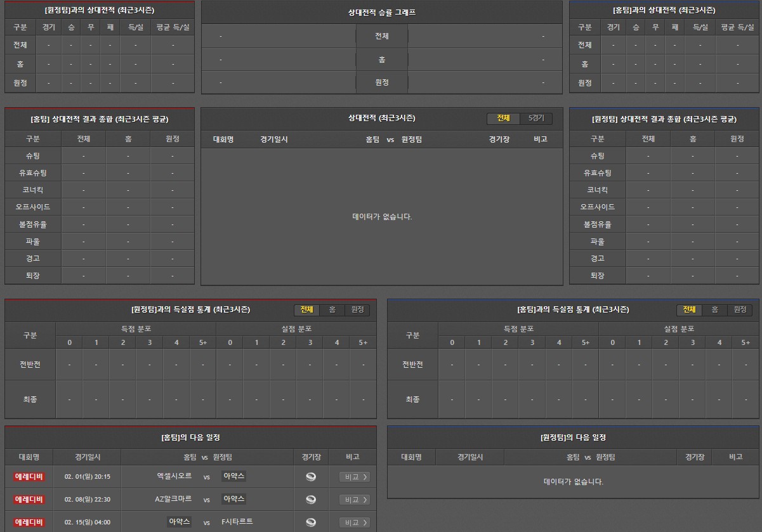The height and width of the screenshot is (532, 762).
Task: Click stadium icon for 엑셀시오르 vs 아약스 match
Action: 310,477
